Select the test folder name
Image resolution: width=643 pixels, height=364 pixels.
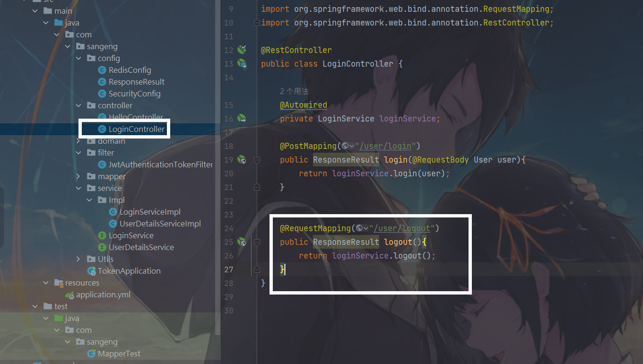61,306
